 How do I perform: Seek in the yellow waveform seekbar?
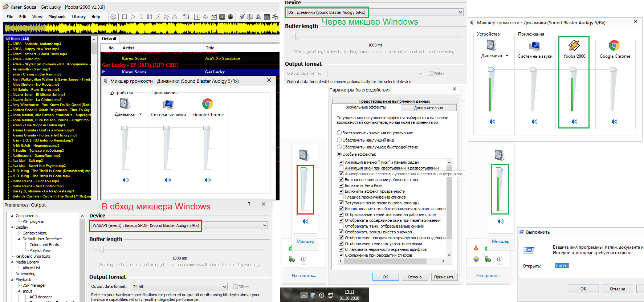141,28
